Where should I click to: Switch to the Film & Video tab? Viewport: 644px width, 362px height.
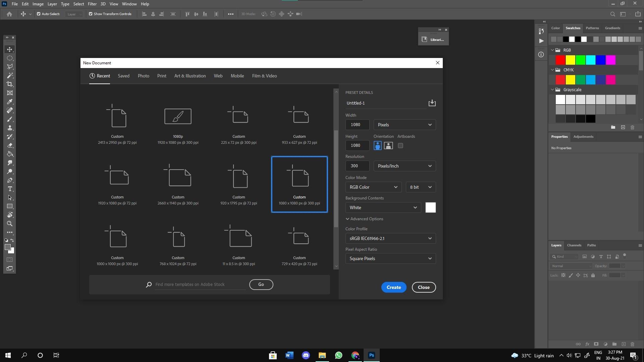coord(264,76)
